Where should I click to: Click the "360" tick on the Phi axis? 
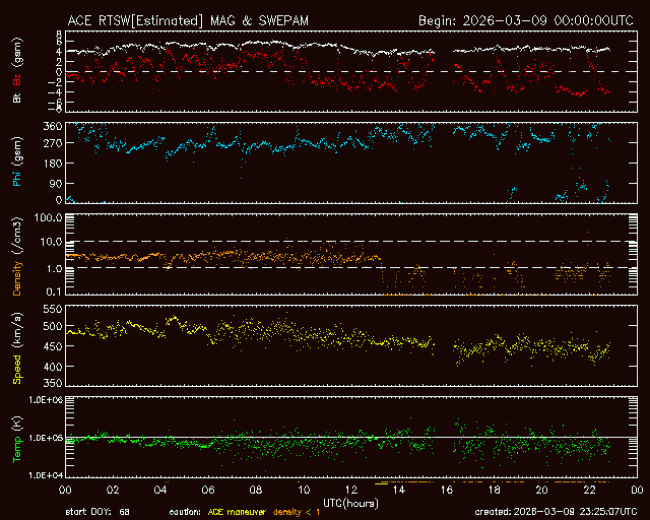[53, 126]
